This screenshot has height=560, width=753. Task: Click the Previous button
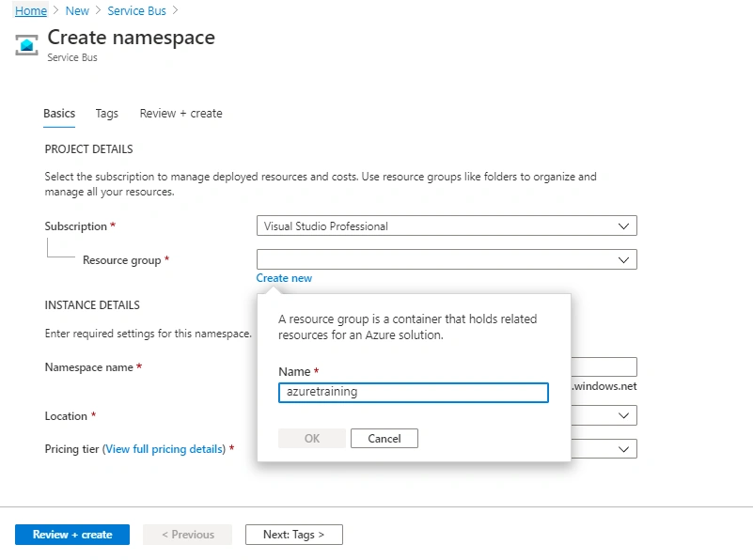coord(187,535)
